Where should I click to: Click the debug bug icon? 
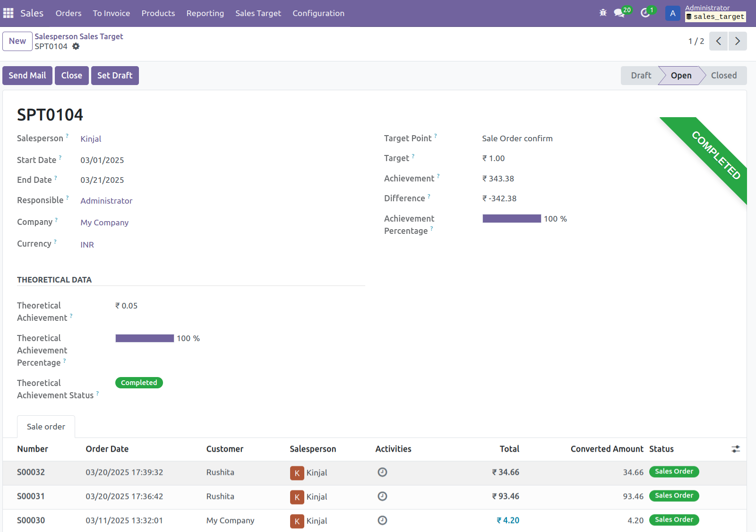tap(603, 13)
